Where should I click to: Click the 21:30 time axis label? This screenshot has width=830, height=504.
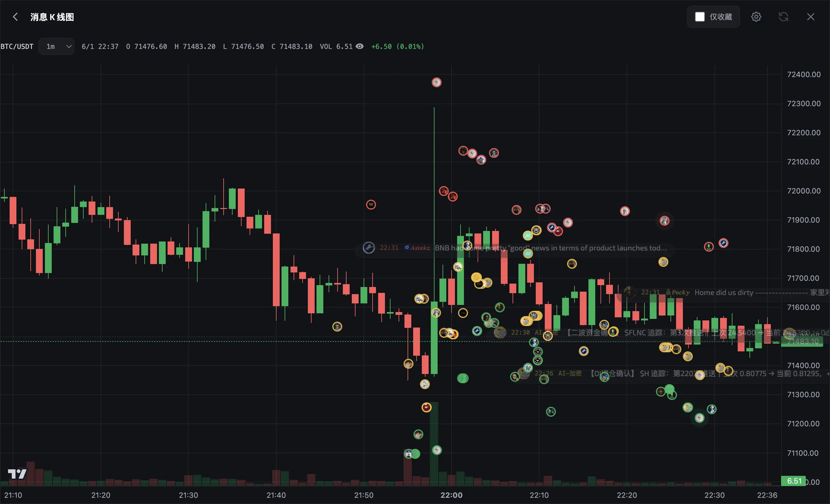tap(188, 495)
